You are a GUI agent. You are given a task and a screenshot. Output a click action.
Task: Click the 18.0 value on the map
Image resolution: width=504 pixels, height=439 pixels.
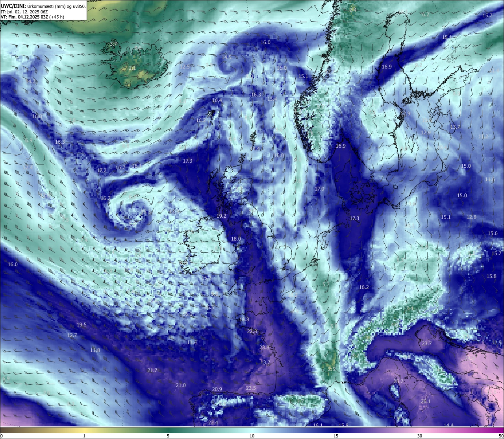(236, 239)
